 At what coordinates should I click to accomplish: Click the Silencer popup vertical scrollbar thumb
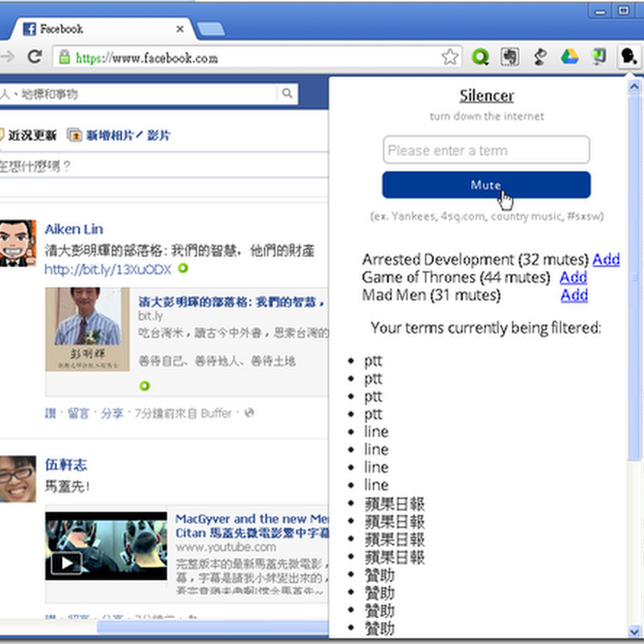tap(634, 277)
